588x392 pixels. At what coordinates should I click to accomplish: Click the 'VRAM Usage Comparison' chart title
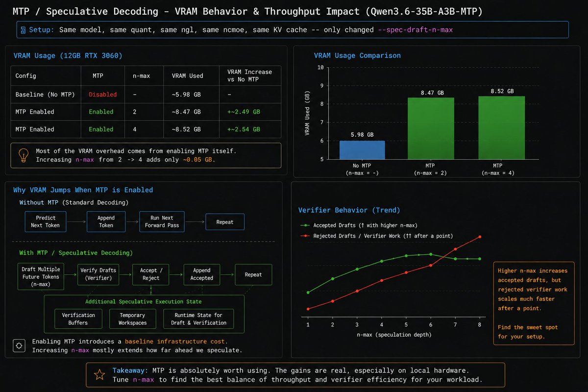[357, 55]
